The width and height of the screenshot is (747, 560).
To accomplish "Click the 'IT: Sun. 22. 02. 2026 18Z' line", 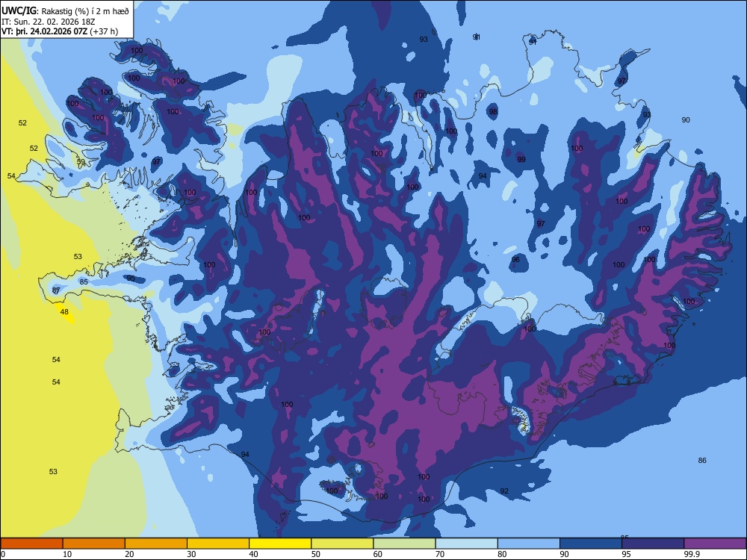I will point(48,22).
